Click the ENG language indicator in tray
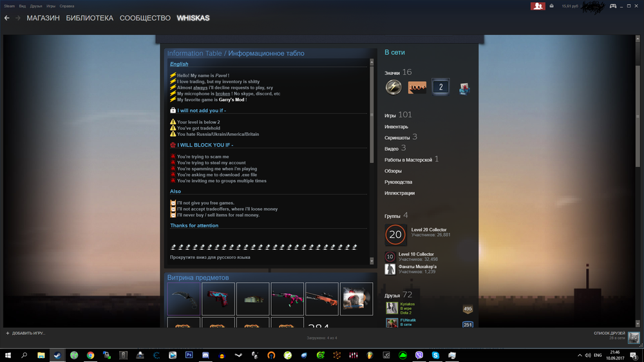This screenshot has height=362, width=644. pos(597,355)
